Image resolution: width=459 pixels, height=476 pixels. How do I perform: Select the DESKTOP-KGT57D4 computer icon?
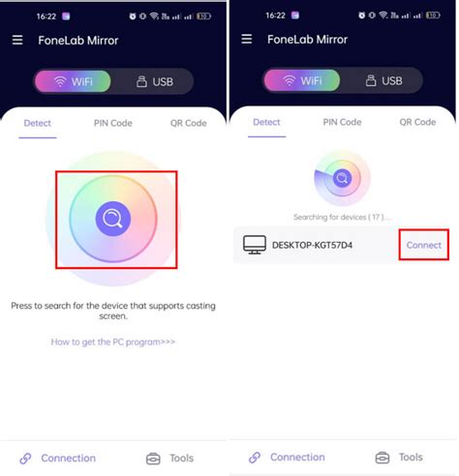point(255,245)
